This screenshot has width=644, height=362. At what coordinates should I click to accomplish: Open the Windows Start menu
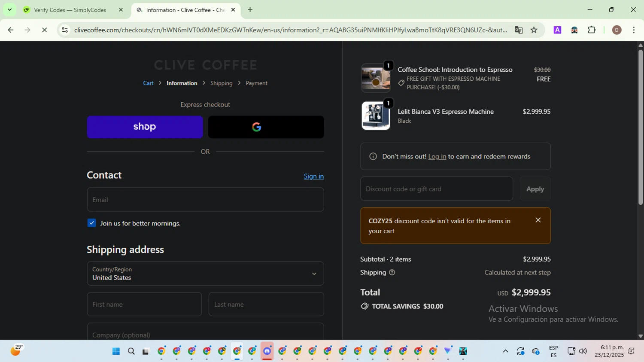click(x=116, y=351)
